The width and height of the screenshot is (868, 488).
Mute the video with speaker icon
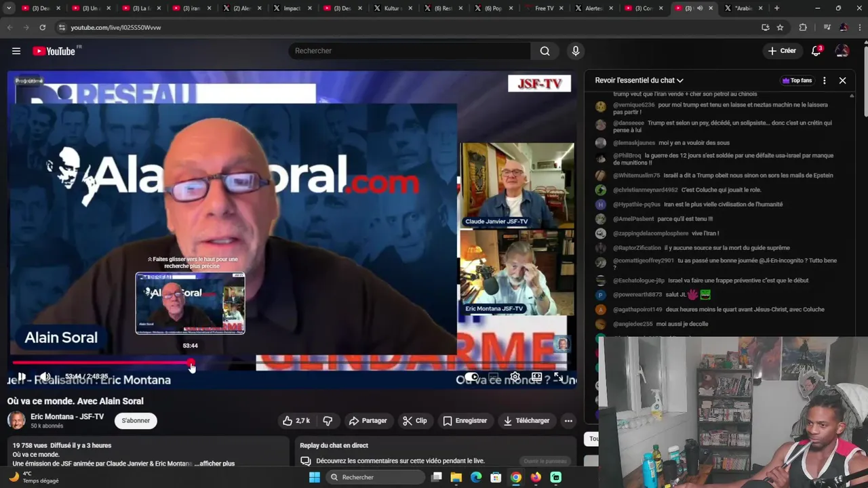45,377
